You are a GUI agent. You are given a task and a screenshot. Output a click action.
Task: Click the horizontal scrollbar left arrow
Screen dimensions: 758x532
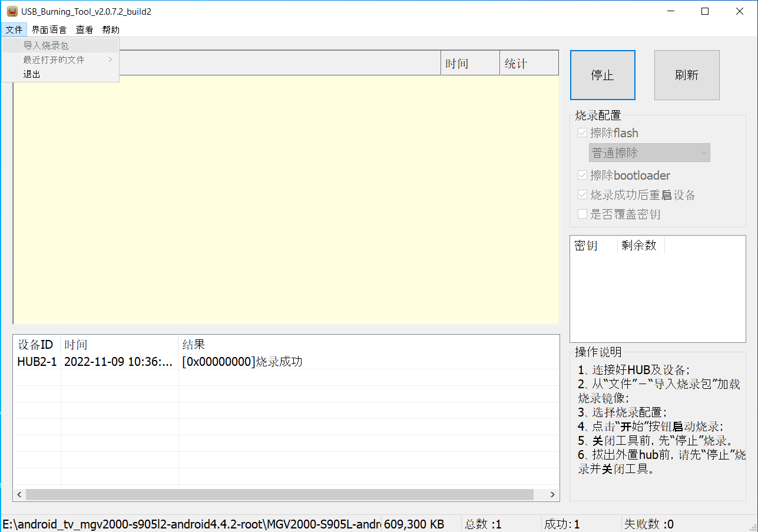click(19, 494)
